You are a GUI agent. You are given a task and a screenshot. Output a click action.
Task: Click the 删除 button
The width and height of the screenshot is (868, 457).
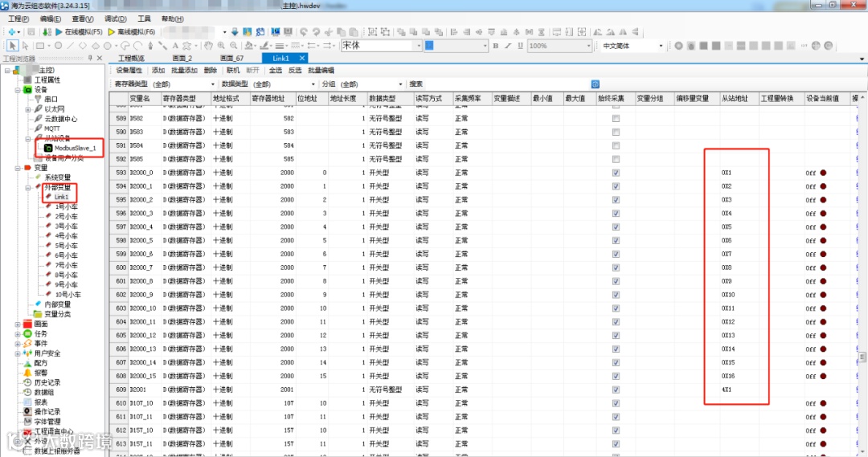point(211,70)
